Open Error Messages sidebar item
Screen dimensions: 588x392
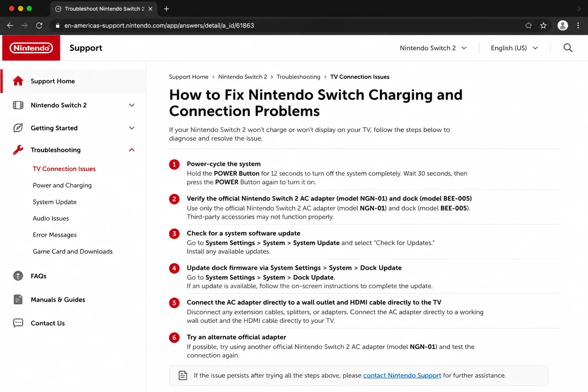(x=55, y=235)
